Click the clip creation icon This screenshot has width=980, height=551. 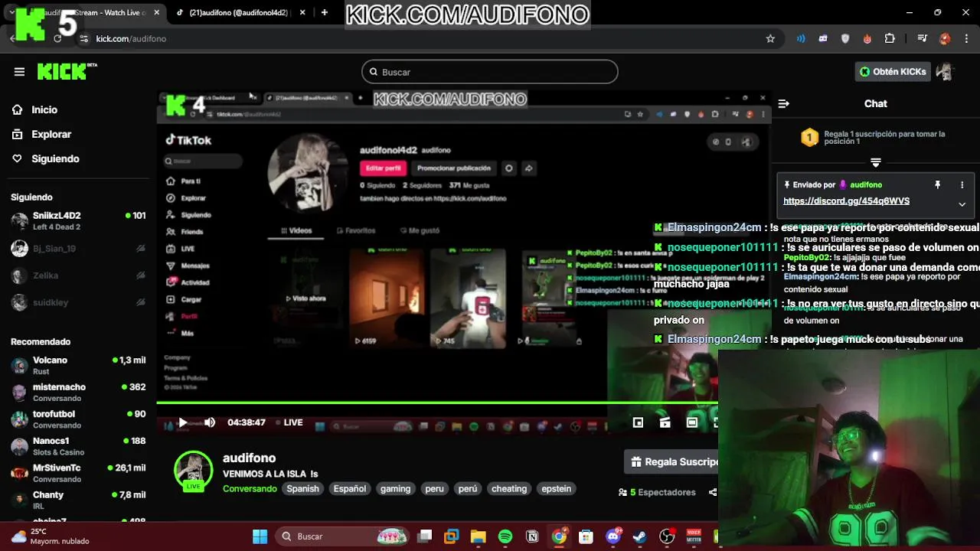pos(665,422)
